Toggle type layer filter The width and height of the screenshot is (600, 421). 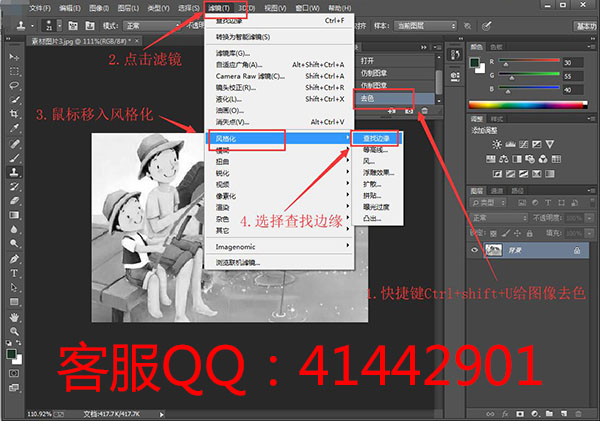[548, 203]
